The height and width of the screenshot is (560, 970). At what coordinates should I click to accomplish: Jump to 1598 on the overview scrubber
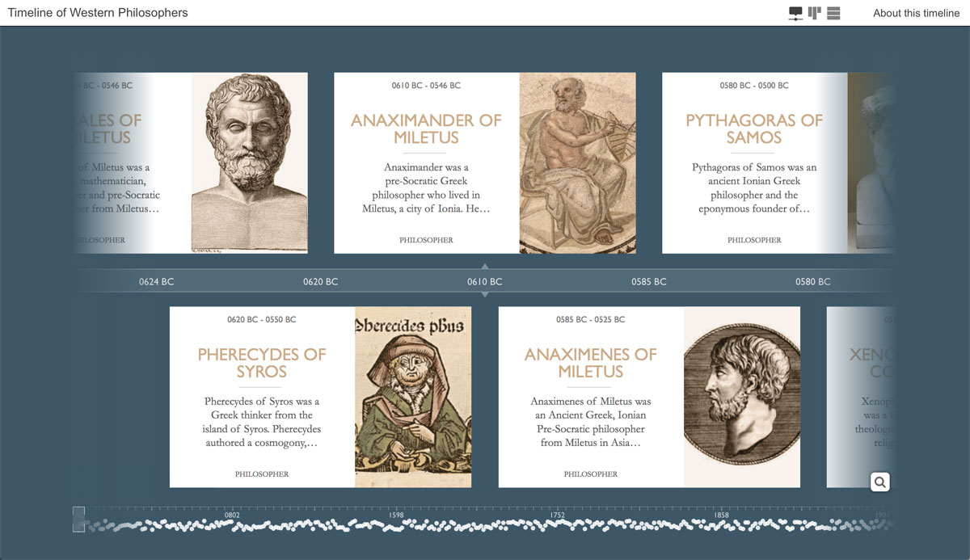click(396, 515)
